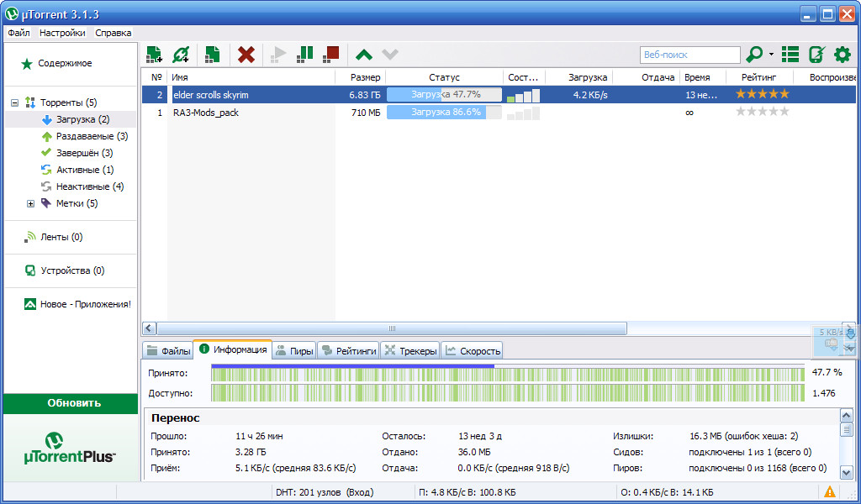Click the remote device toolbar icon

pos(816,55)
